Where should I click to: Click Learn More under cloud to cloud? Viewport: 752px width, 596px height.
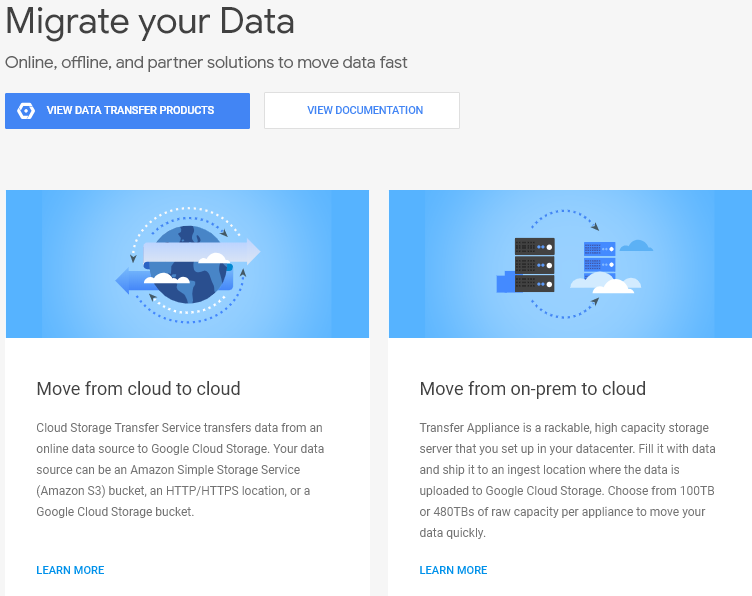tap(70, 570)
